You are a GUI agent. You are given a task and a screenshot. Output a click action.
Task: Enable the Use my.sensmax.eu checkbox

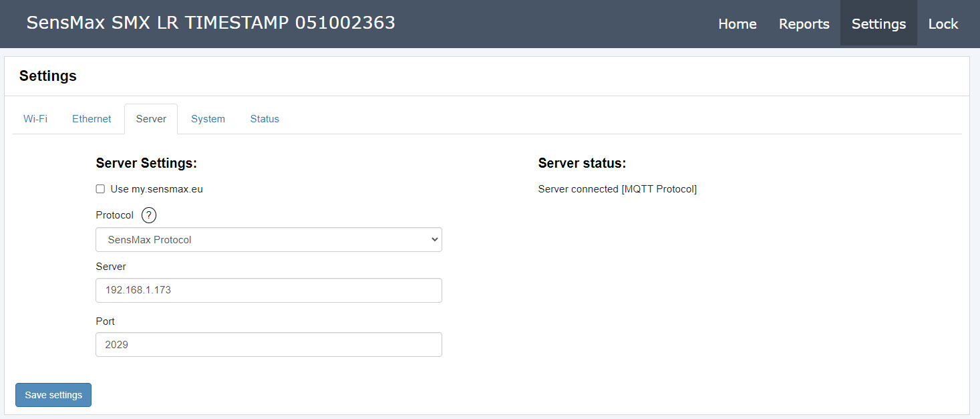point(100,189)
